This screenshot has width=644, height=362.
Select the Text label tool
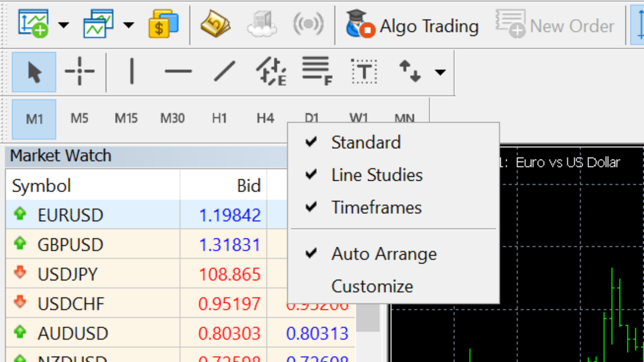pos(364,71)
